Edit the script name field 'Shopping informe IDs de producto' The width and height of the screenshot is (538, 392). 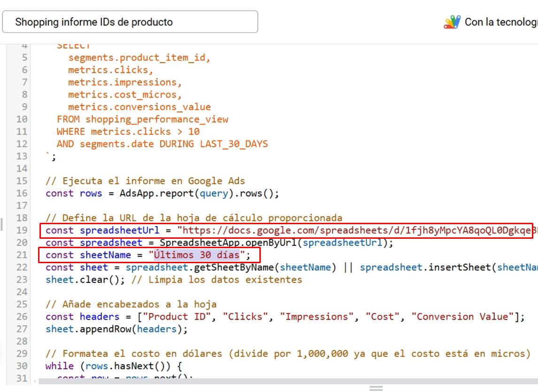pyautogui.click(x=130, y=22)
